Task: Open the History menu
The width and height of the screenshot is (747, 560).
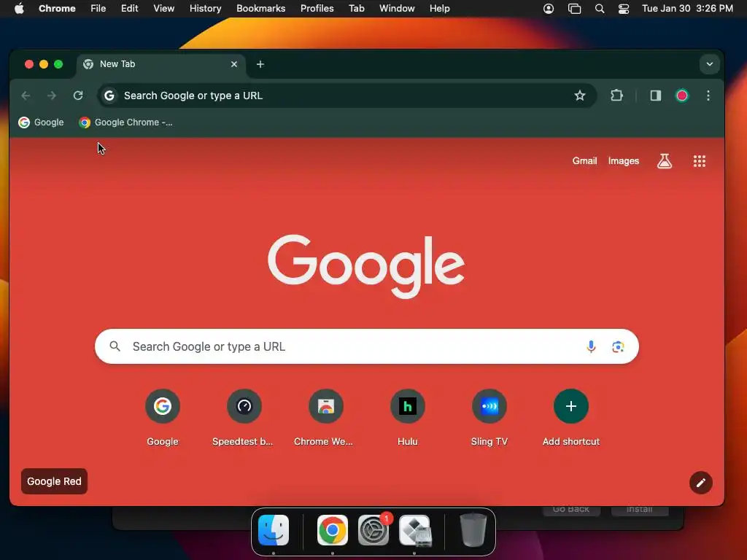Action: click(205, 9)
